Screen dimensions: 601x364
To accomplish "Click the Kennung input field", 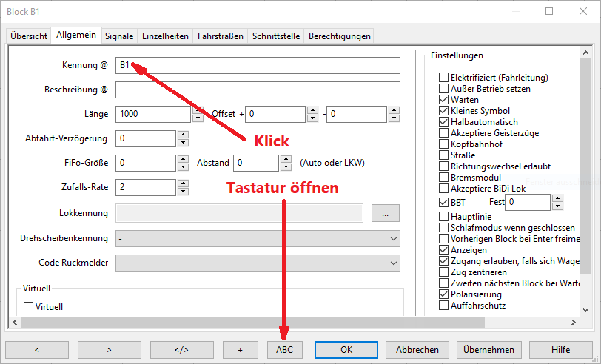I will click(258, 65).
